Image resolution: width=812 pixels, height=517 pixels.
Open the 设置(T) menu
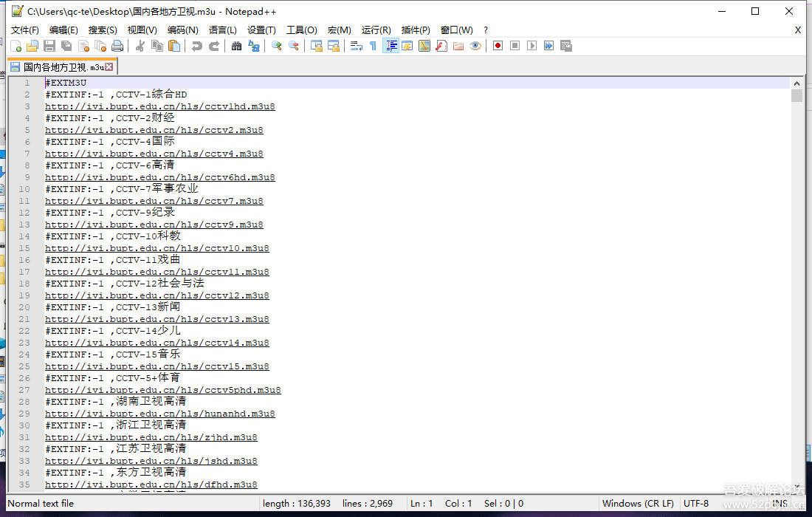coord(261,30)
